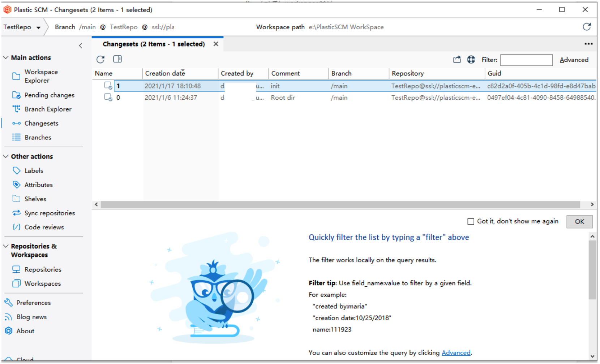Select Changesets icon in sidebar
Viewport: 600px width, 364px height.
click(x=16, y=123)
